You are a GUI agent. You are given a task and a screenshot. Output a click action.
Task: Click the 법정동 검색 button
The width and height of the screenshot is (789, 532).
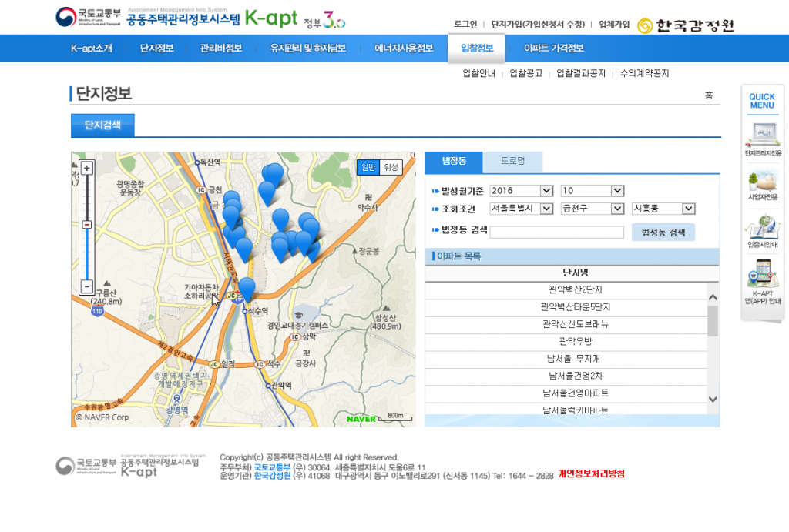(663, 232)
